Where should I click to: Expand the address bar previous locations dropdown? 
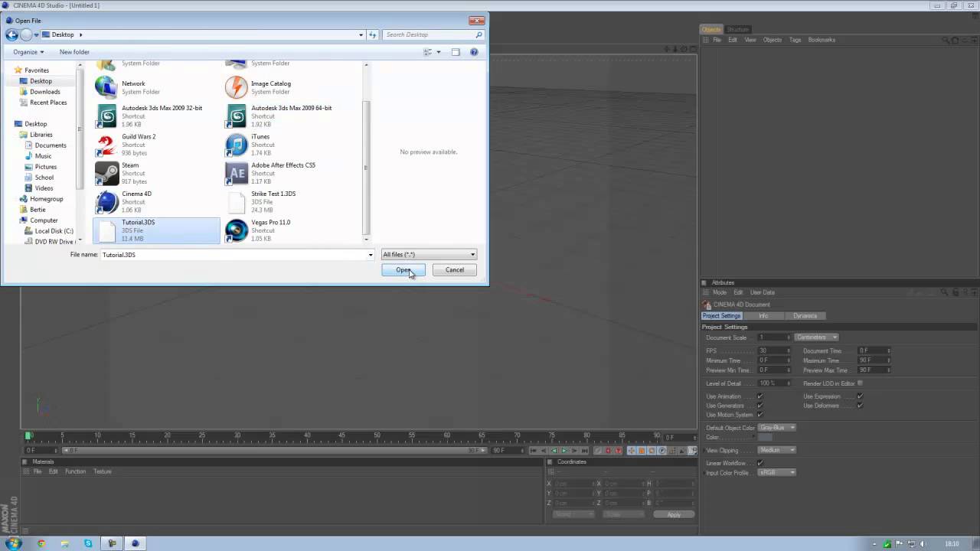click(x=361, y=34)
